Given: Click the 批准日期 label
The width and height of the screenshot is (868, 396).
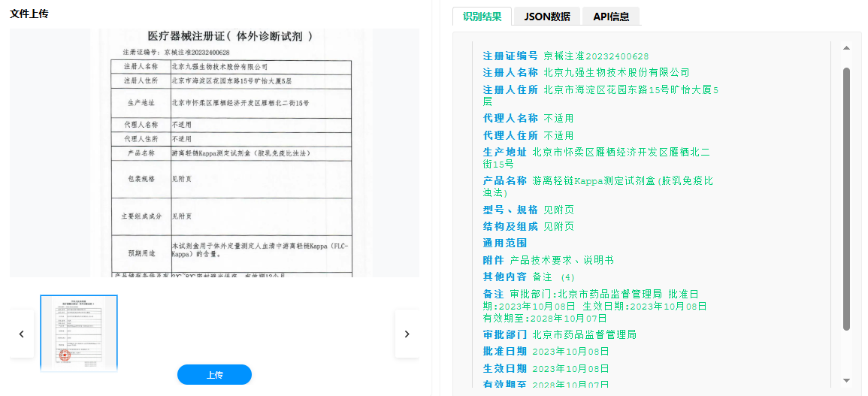Looking at the screenshot, I should 505,351.
